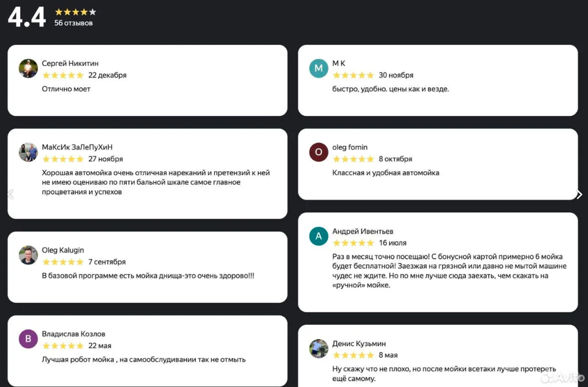Click the teal A avatar of Андрей Ивентьев
The height and width of the screenshot is (387, 588).
(319, 236)
